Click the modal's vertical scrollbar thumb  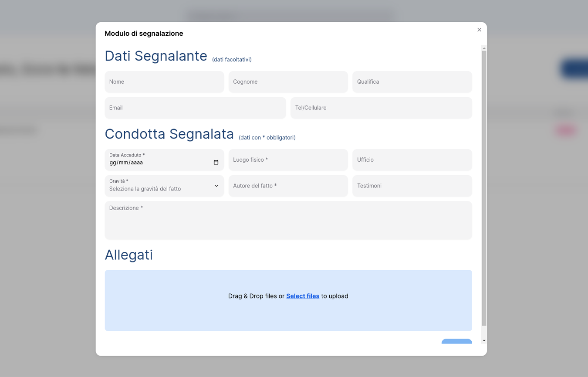click(484, 187)
